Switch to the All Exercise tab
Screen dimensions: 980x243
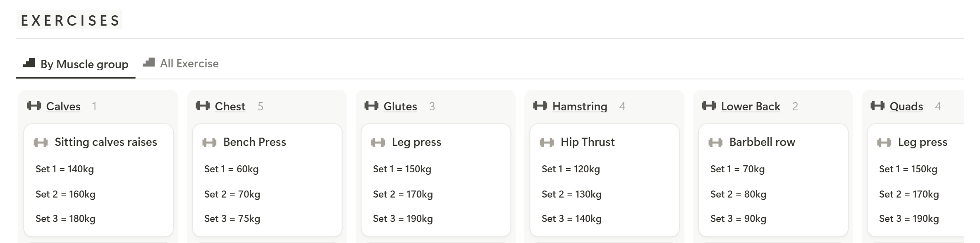(181, 63)
